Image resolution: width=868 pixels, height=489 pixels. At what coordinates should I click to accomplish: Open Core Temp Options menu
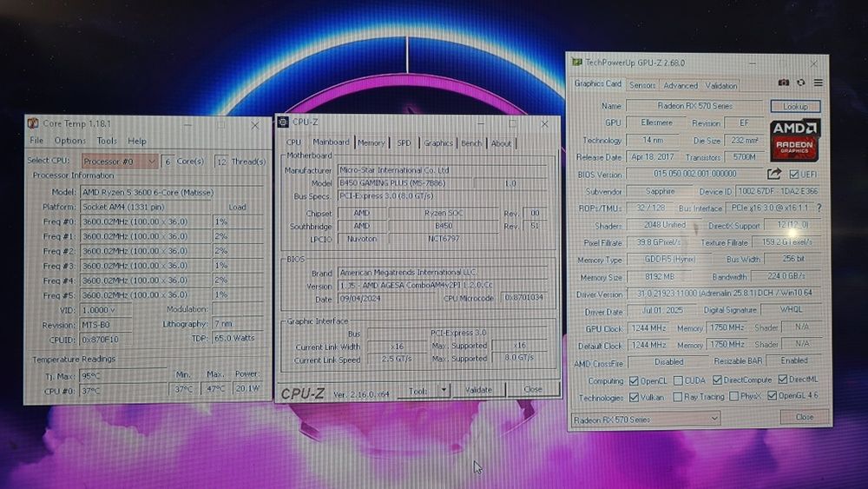click(69, 141)
